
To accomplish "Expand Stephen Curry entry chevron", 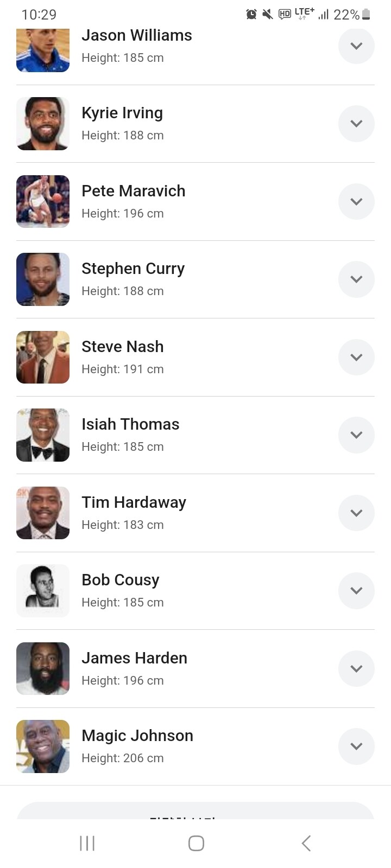I will (x=356, y=279).
